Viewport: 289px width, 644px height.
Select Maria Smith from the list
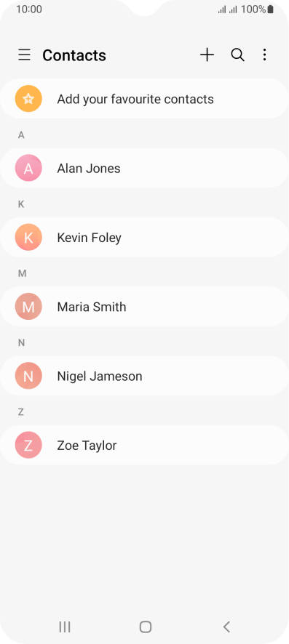pos(144,307)
